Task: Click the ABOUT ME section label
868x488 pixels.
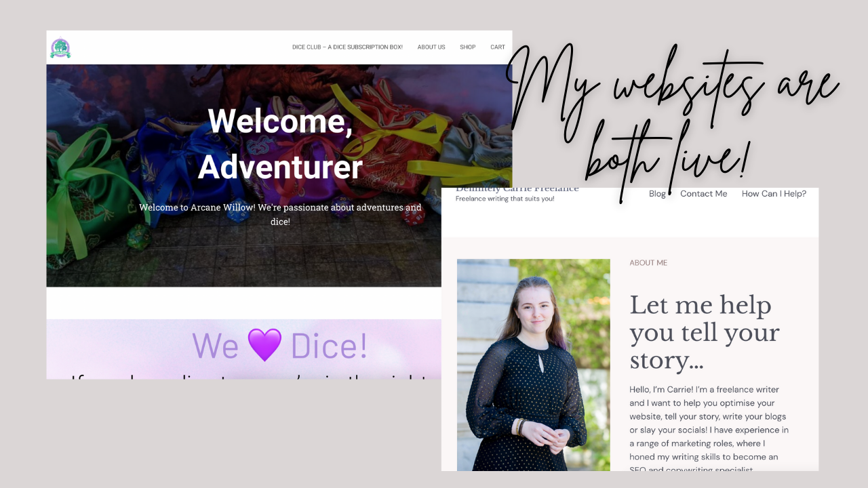Action: (648, 263)
